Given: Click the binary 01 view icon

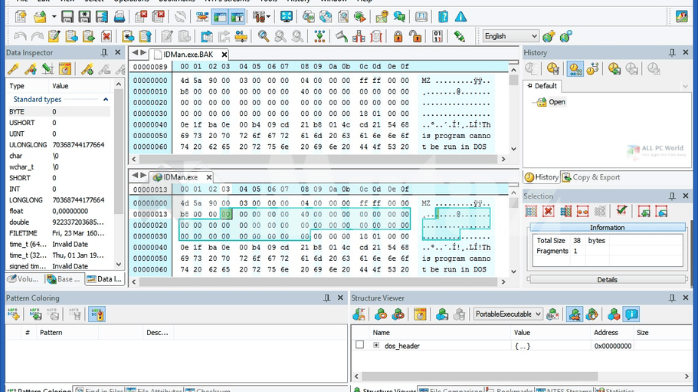Looking at the screenshot, I should (437, 36).
